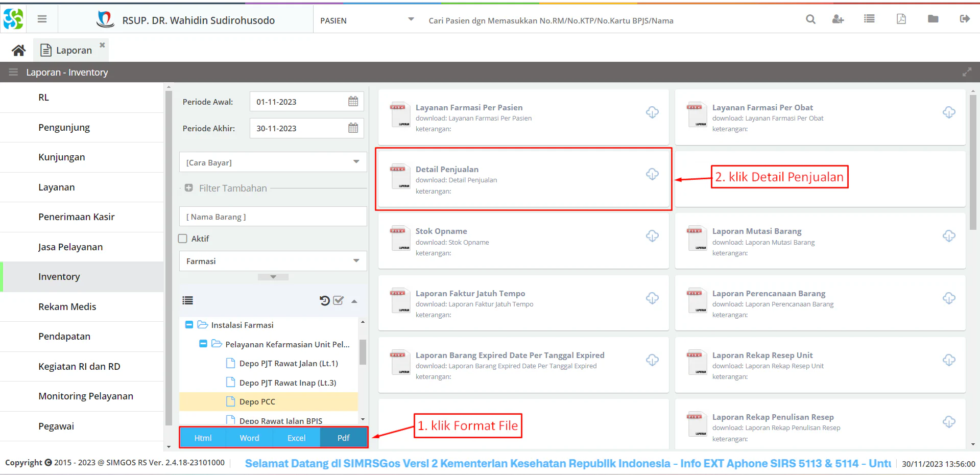The height and width of the screenshot is (475, 980).
Task: Open the Penerimaan Kasir report category
Action: tap(82, 217)
